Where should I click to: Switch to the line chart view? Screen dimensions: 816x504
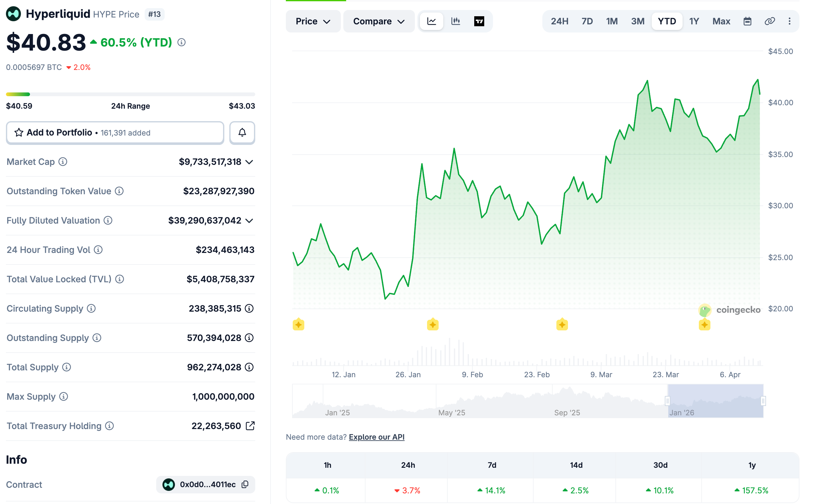click(x=431, y=21)
